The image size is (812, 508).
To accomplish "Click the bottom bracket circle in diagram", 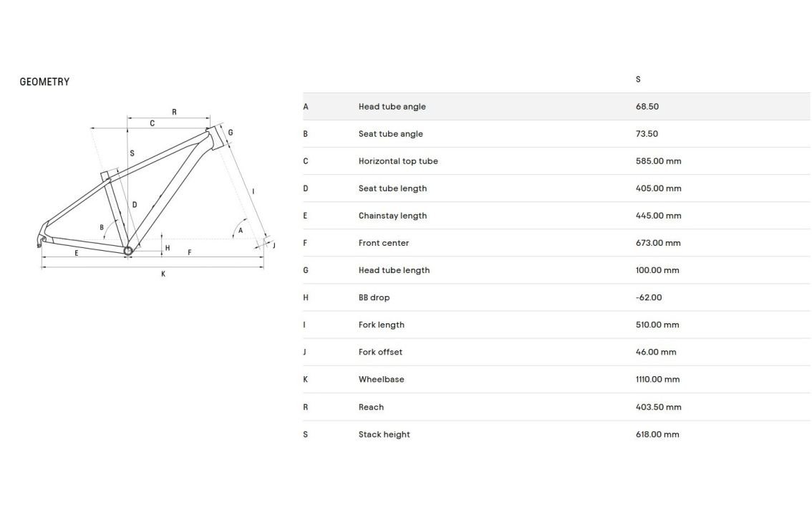I will pos(128,251).
